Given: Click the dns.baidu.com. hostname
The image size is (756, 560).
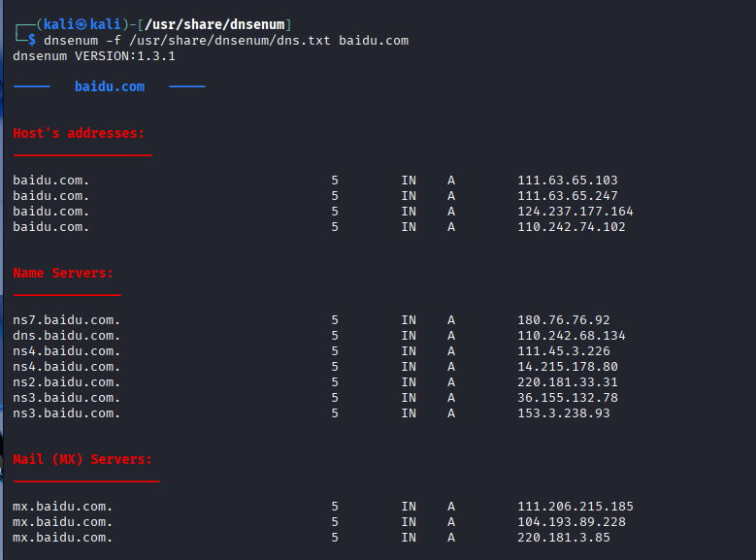Looking at the screenshot, I should pyautogui.click(x=67, y=336).
